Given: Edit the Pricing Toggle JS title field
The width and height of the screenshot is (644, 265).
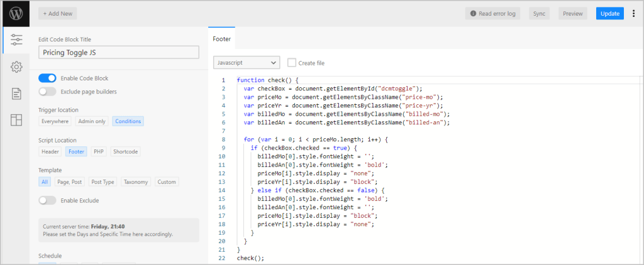Looking at the screenshot, I should coord(119,53).
